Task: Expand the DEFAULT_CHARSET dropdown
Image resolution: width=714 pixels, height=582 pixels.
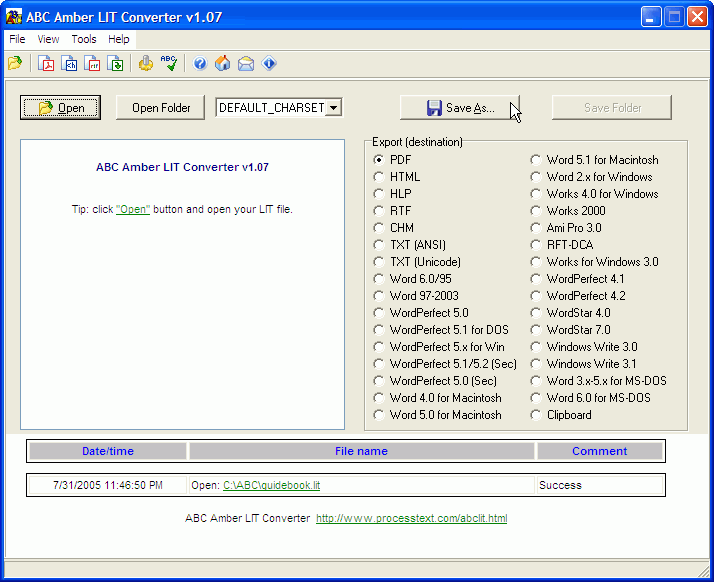Action: (334, 108)
